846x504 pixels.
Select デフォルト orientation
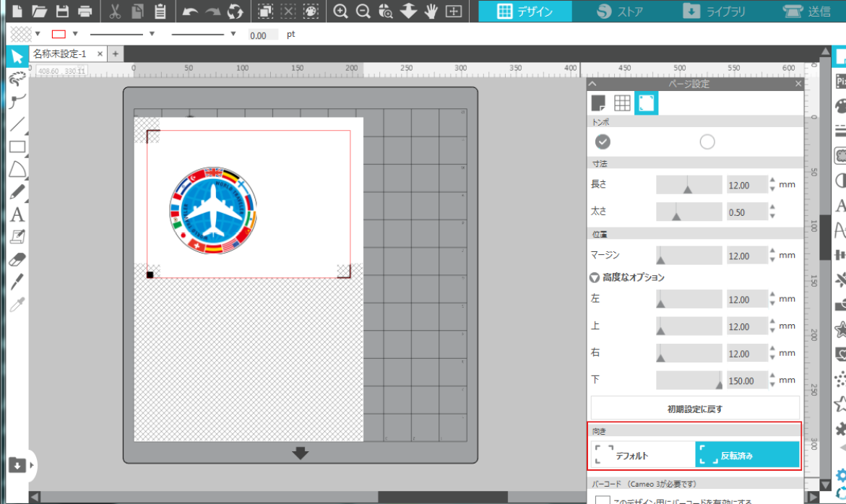point(643,455)
